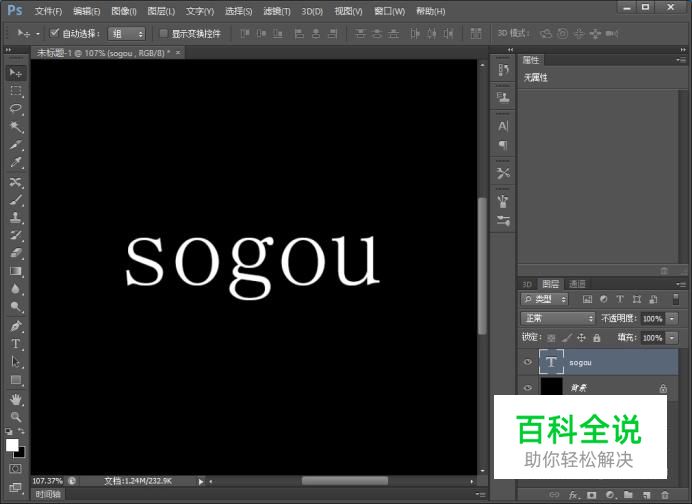Open the 类型 layer filter dropdown
Image resolution: width=692 pixels, height=504 pixels.
(x=544, y=299)
